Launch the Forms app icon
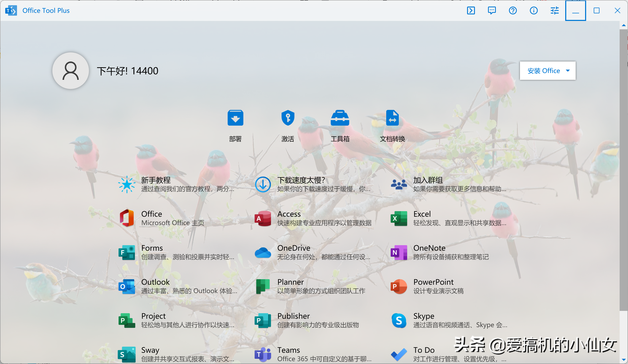Image resolution: width=628 pixels, height=364 pixels. point(127,252)
